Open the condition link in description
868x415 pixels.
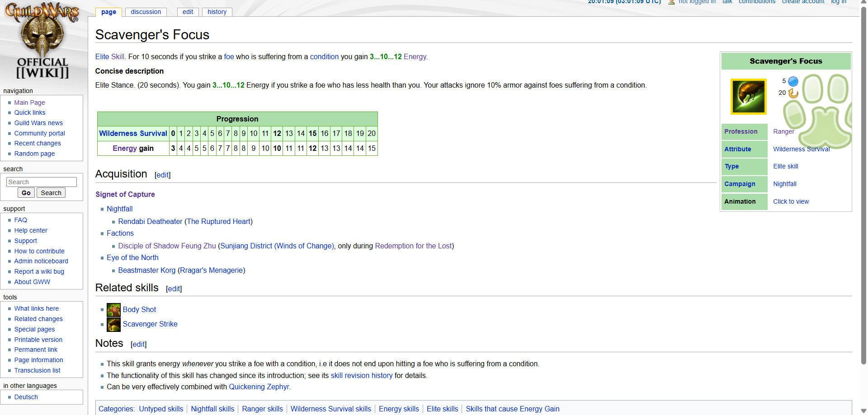(x=324, y=56)
